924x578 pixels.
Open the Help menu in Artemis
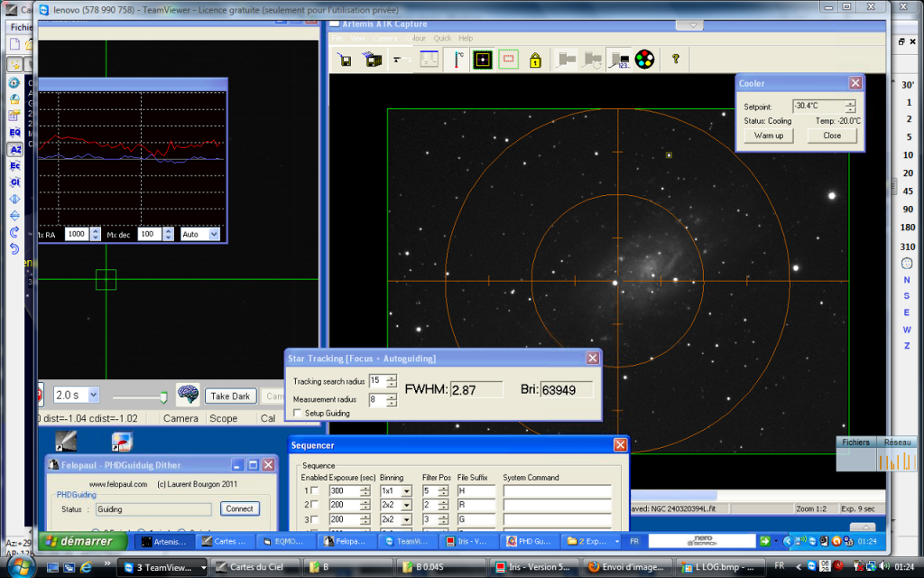tap(466, 39)
